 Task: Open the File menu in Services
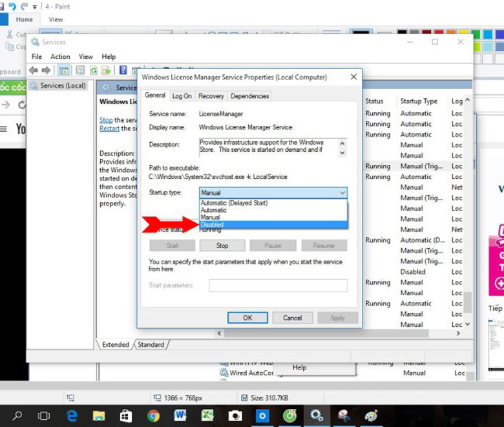37,57
